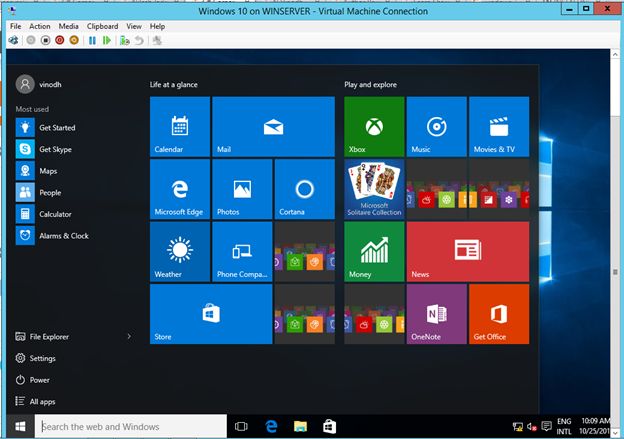Open the Music tile

point(437,127)
